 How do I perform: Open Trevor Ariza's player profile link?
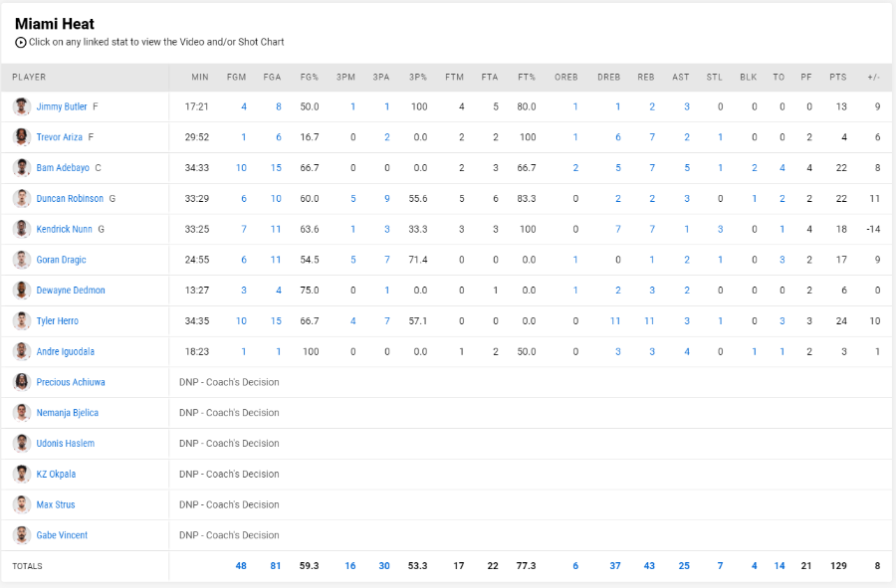pos(60,137)
